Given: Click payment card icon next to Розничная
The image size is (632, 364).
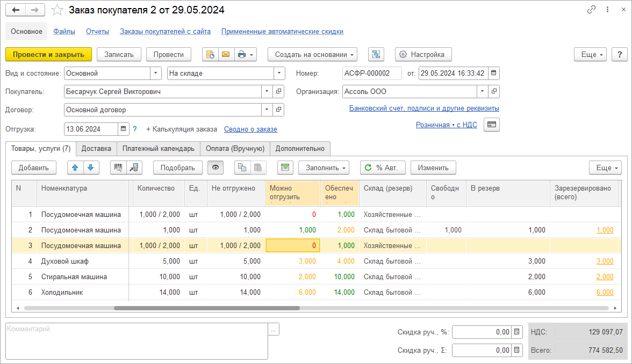Looking at the screenshot, I should 491,125.
